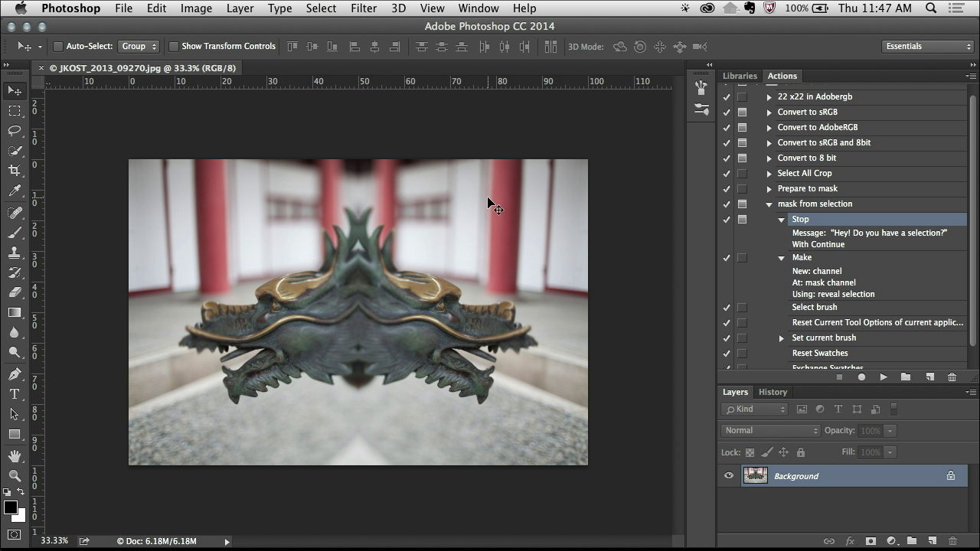This screenshot has width=980, height=551.
Task: Open the Normal blend mode dropdown
Action: tap(770, 431)
